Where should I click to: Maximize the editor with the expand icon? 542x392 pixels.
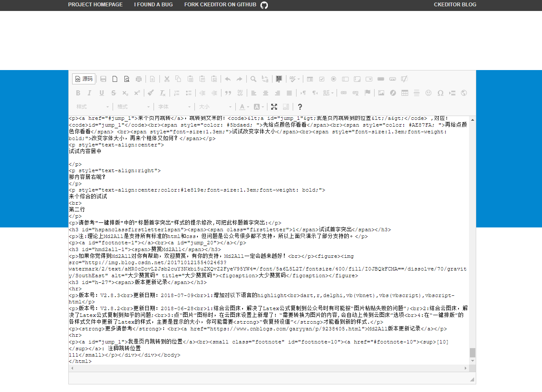(x=274, y=107)
